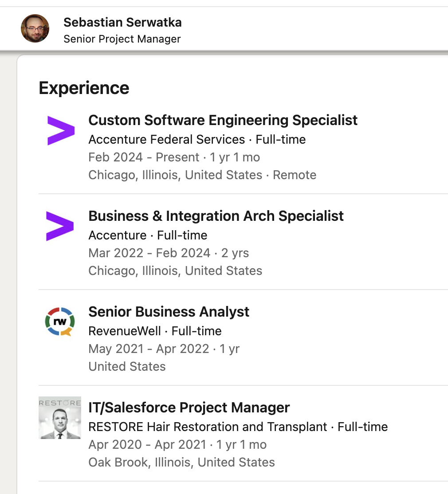Click the Experience section heading
448x494 pixels.
(x=84, y=88)
